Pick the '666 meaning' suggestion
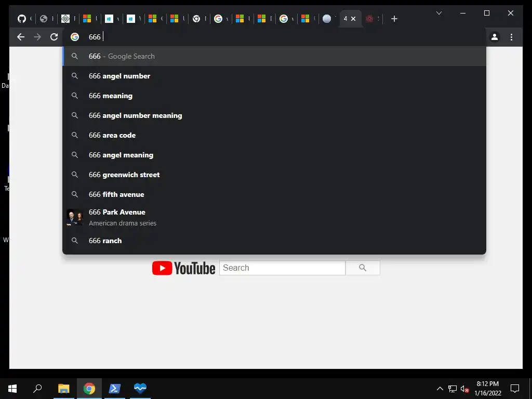The image size is (532, 399). (274, 96)
